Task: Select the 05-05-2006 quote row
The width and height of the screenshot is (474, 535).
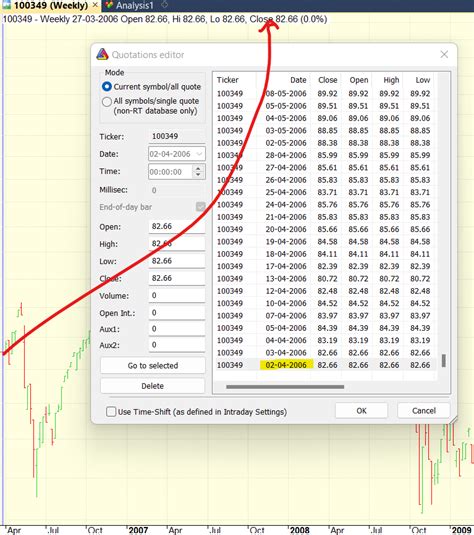Action: tap(325, 106)
